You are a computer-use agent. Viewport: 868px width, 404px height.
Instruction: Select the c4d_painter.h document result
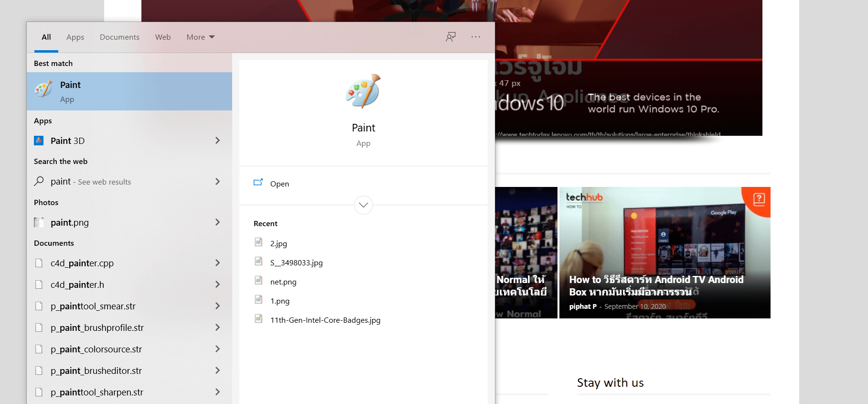[x=129, y=284]
